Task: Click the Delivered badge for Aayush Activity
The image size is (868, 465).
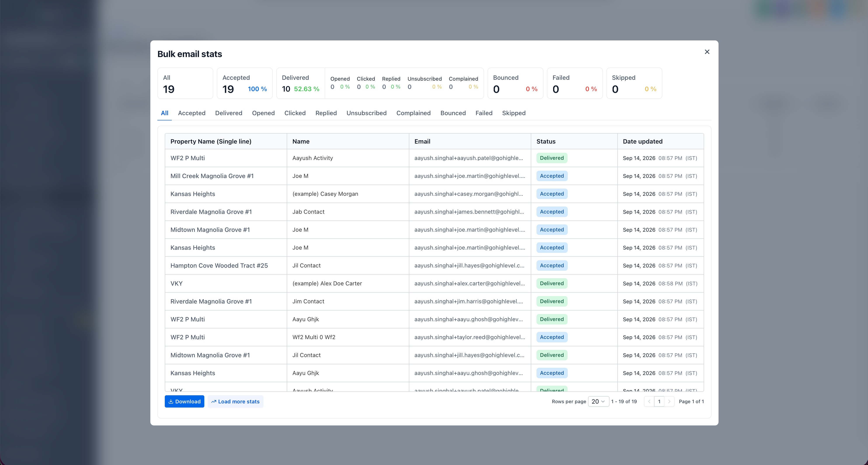Action: [x=552, y=158]
